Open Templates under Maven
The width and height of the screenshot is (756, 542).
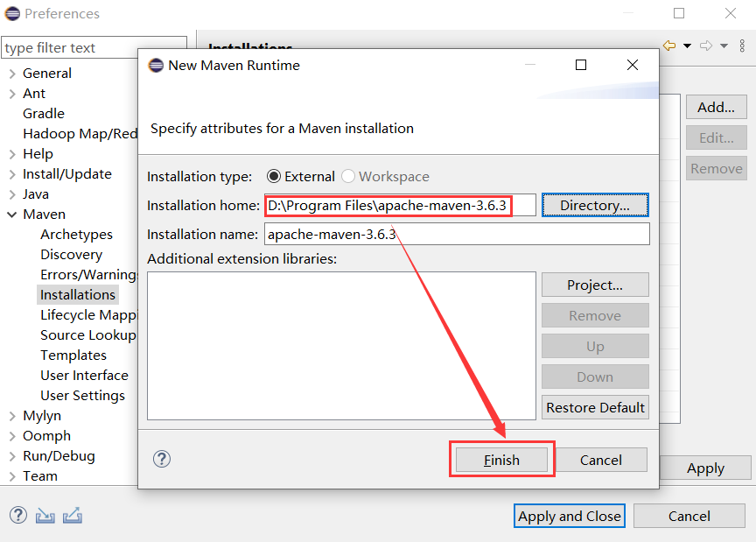click(x=73, y=355)
